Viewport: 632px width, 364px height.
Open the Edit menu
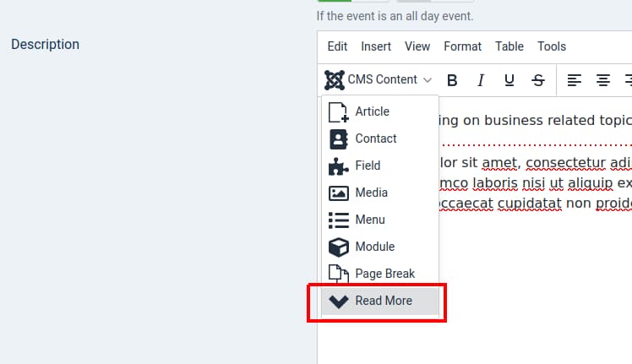pos(337,46)
